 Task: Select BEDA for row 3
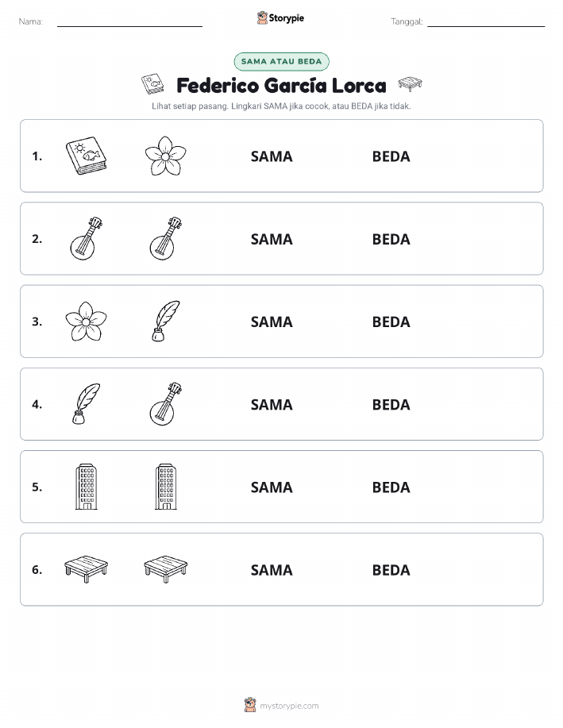tap(391, 322)
